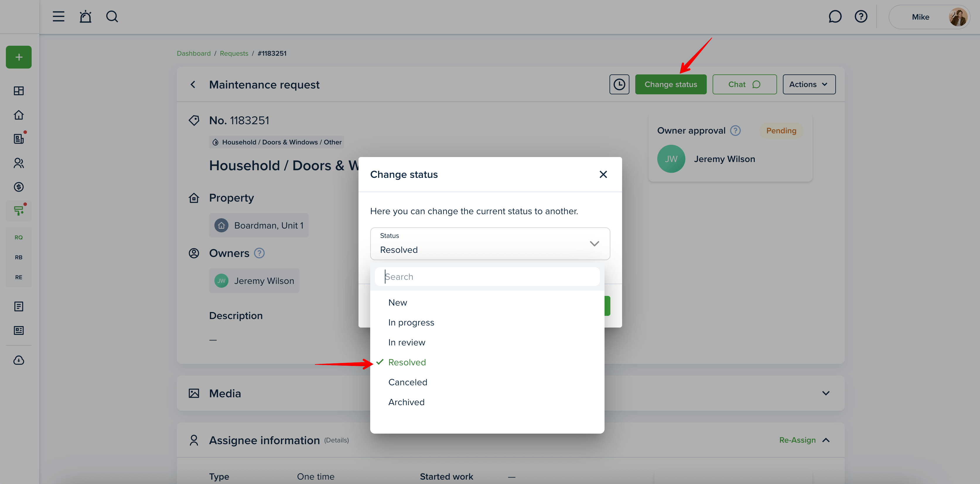Choose In progress from status list
The image size is (980, 484).
click(x=411, y=322)
